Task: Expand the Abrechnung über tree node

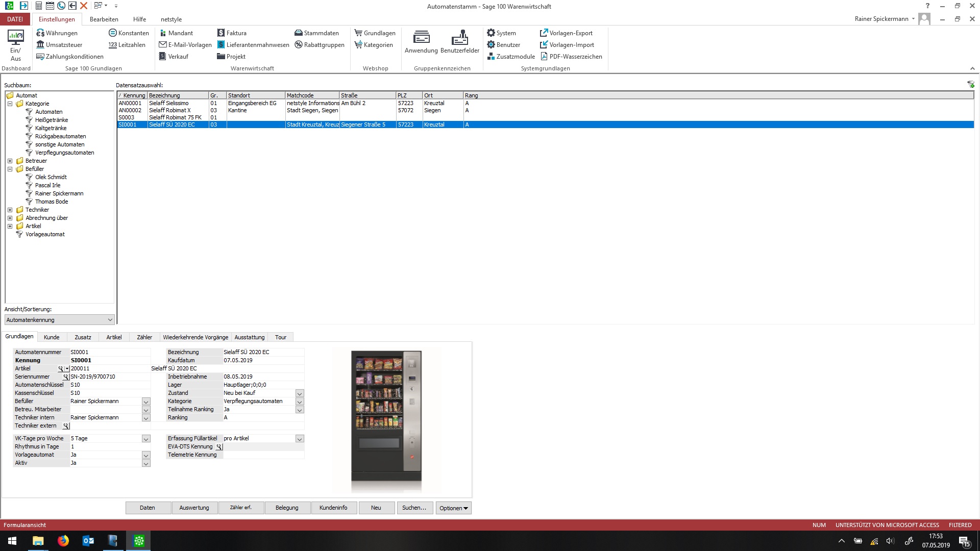Action: (x=10, y=218)
